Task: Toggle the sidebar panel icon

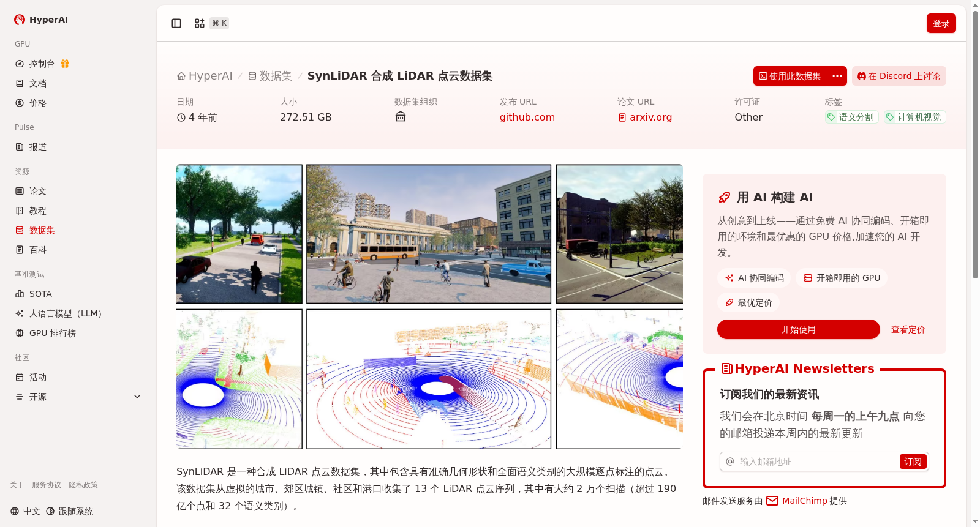Action: pyautogui.click(x=176, y=23)
